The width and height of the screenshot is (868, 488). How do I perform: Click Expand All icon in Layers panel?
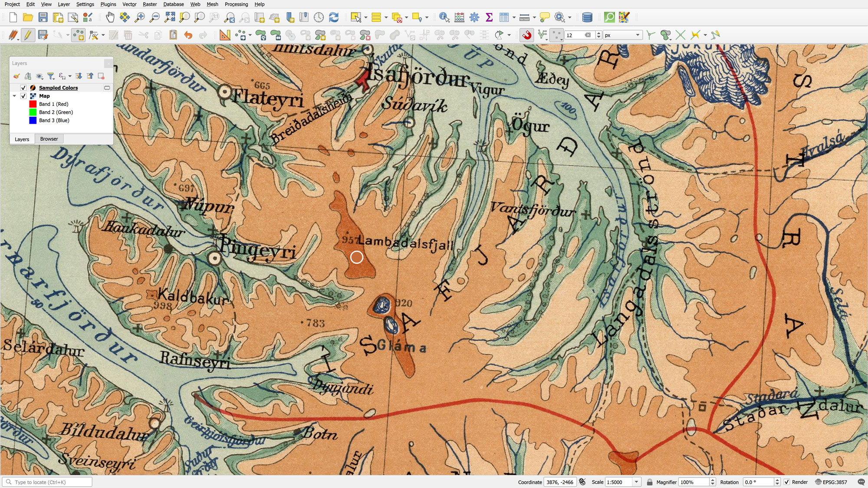tap(79, 76)
